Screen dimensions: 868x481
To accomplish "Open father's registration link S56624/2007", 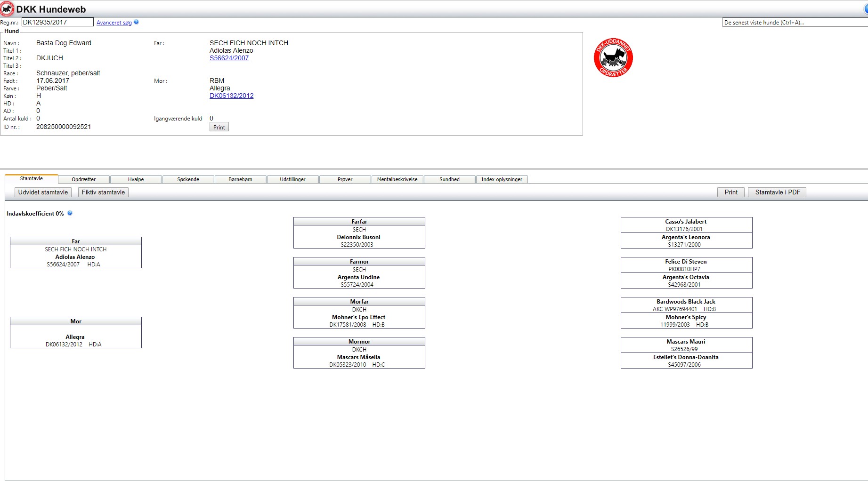I will 229,58.
